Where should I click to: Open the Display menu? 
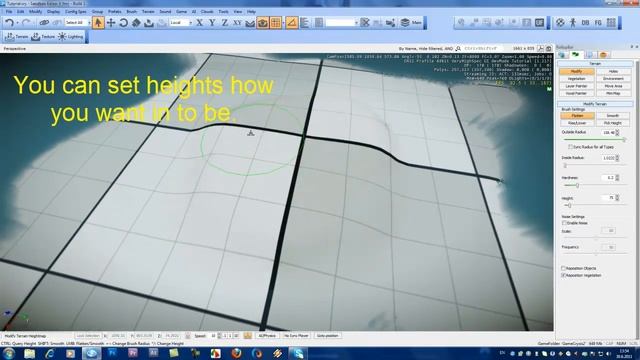[x=53, y=12]
